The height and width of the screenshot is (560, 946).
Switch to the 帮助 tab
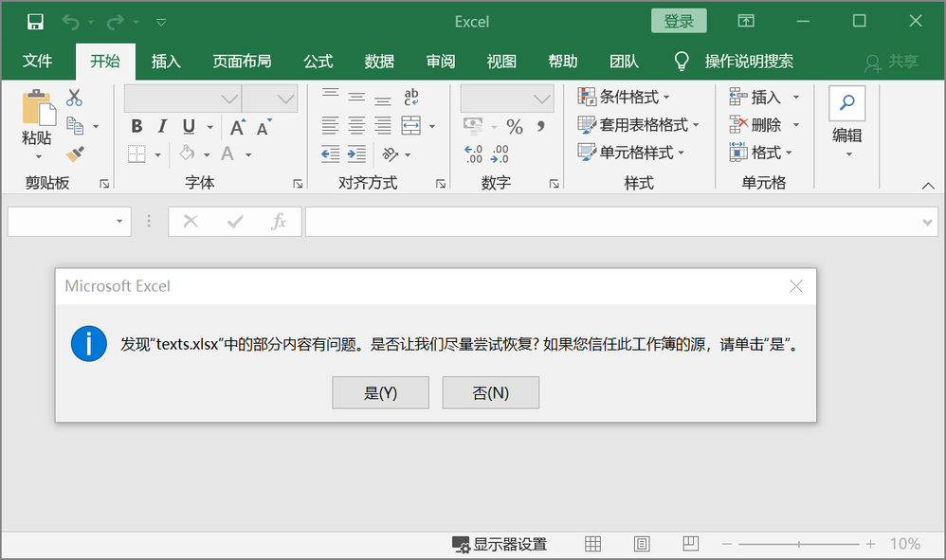[x=563, y=61]
